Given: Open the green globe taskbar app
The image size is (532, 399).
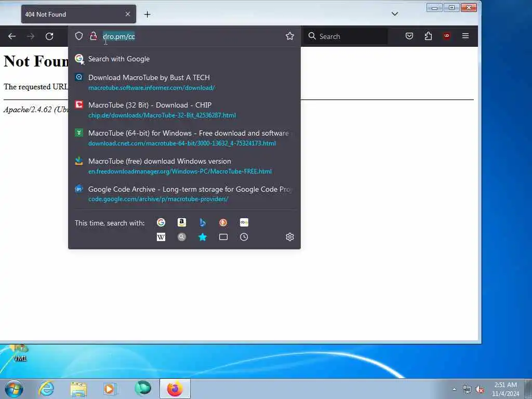Looking at the screenshot, I should pyautogui.click(x=143, y=389).
